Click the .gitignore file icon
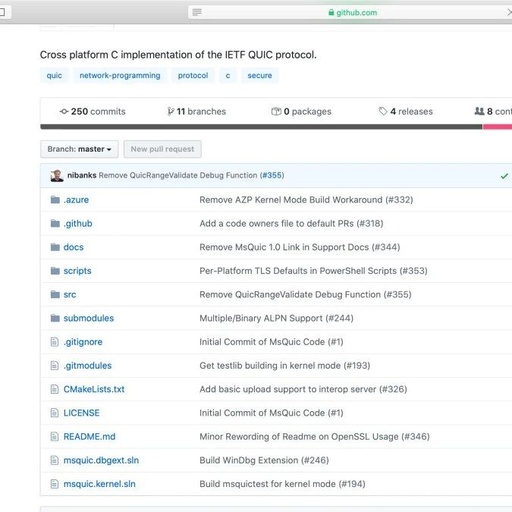 click(x=54, y=342)
